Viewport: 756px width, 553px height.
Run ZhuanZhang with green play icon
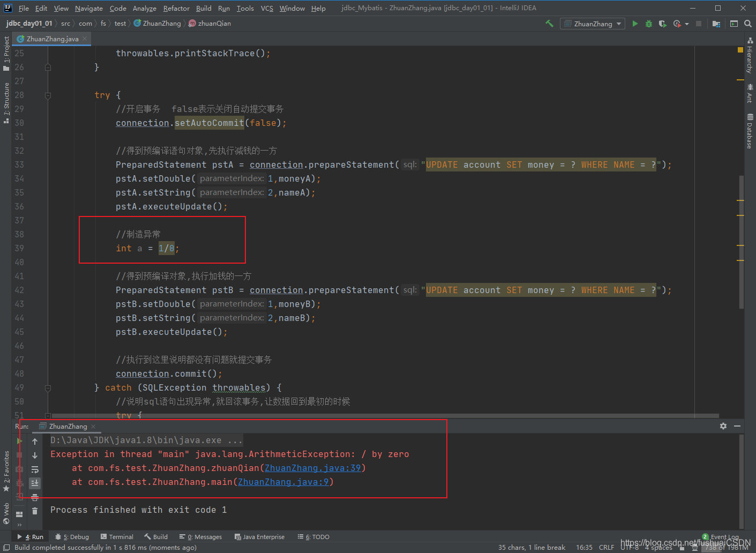click(635, 24)
